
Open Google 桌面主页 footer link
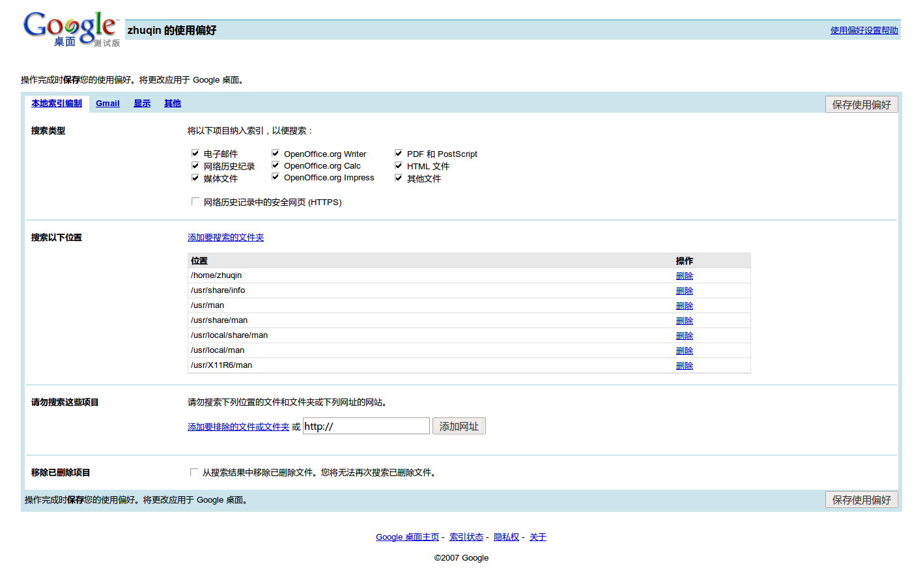click(x=407, y=537)
